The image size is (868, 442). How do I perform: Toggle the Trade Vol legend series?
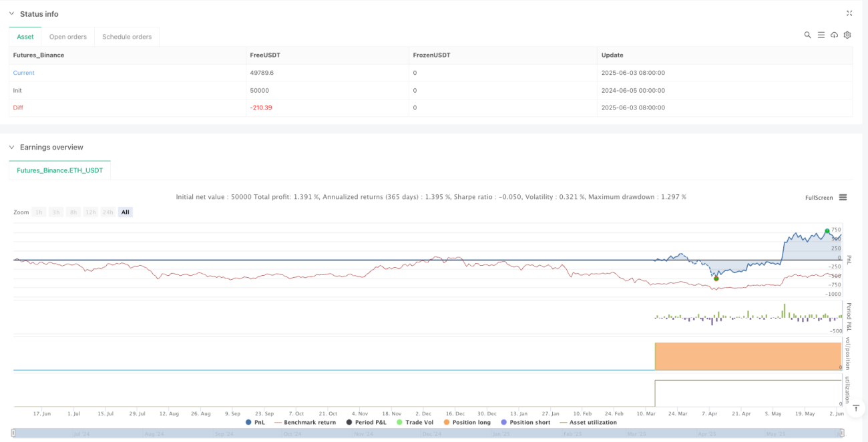[415, 422]
